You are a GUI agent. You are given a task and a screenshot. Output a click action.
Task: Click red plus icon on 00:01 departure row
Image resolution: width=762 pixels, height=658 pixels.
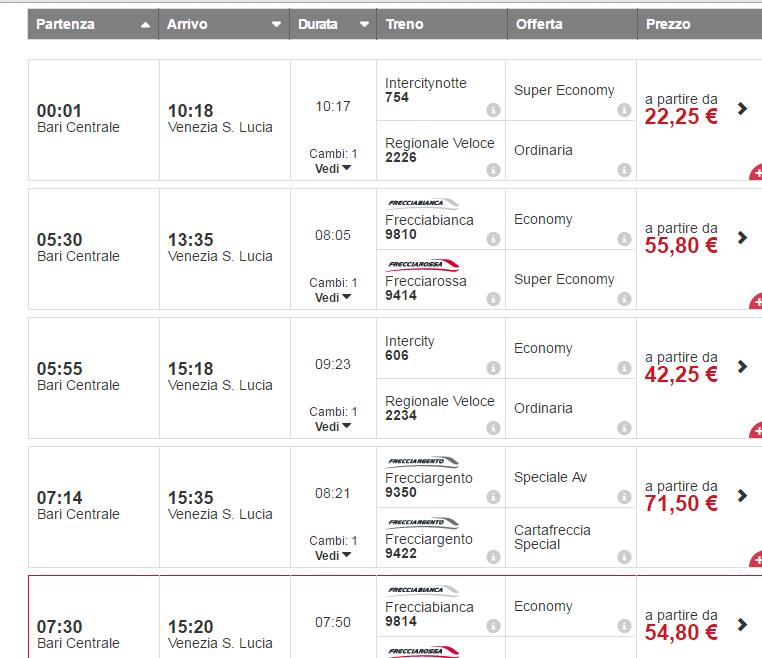pos(756,174)
